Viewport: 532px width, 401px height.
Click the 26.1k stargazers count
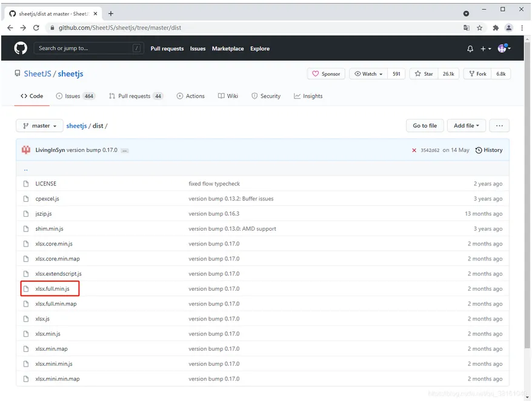(448, 74)
